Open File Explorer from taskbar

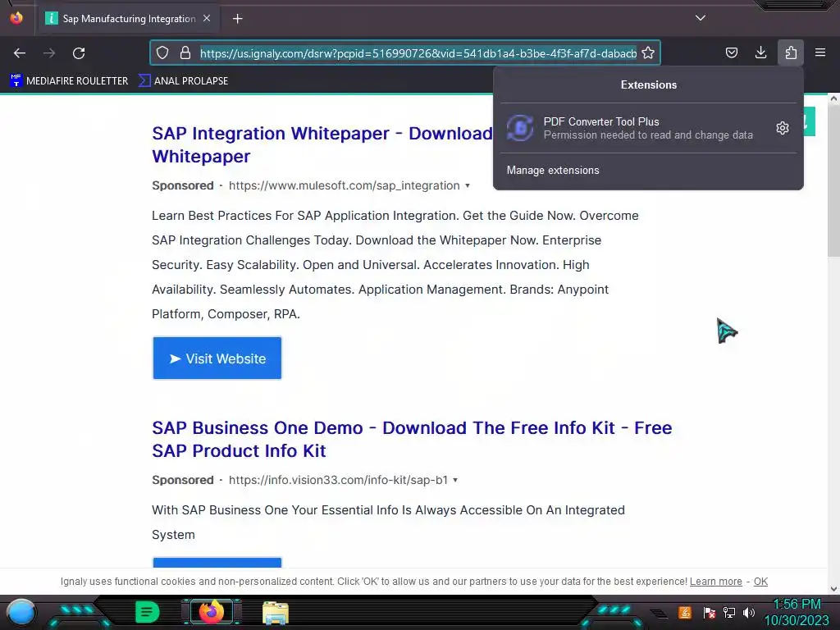coord(276,612)
